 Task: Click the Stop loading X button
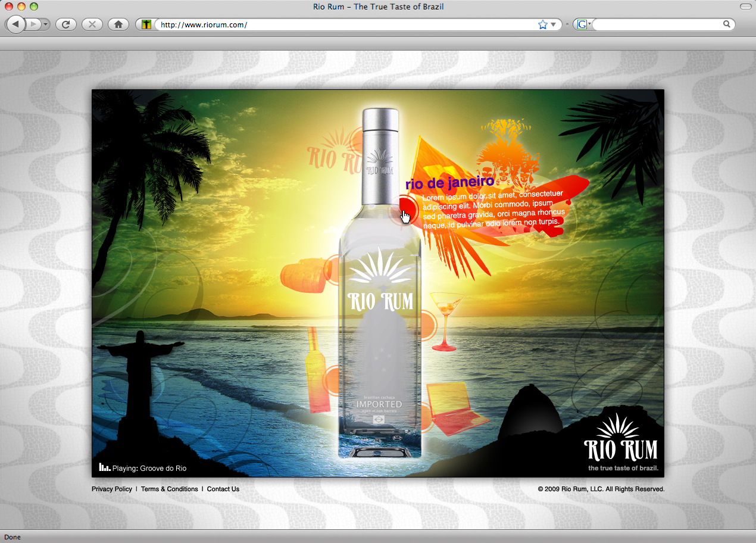click(92, 24)
